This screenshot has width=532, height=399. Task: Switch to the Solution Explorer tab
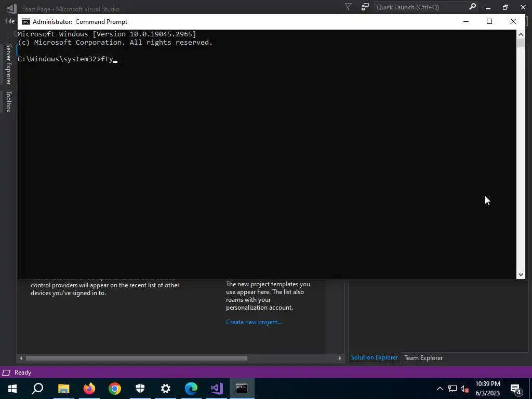(x=374, y=357)
